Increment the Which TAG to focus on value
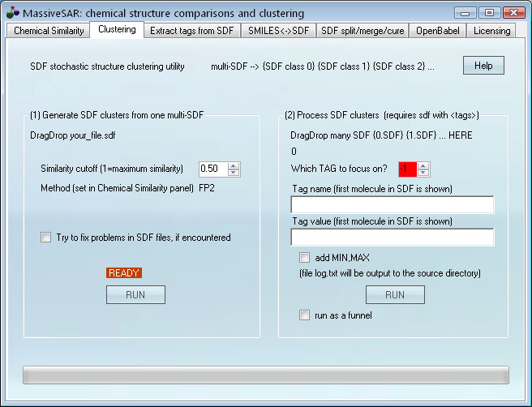 click(x=423, y=165)
